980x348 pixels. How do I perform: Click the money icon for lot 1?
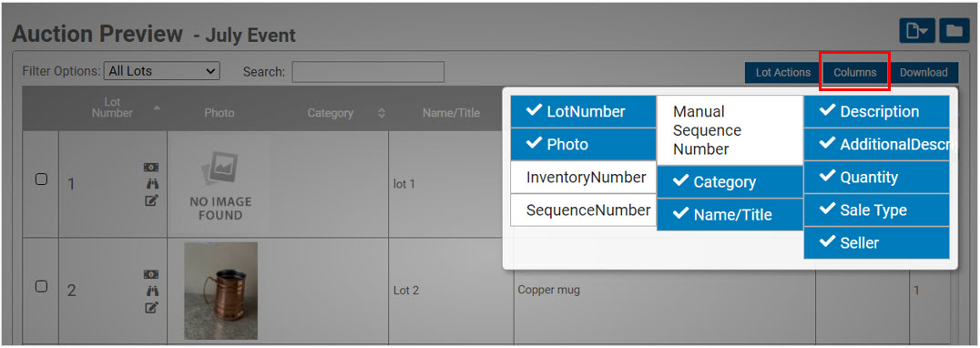[x=151, y=168]
